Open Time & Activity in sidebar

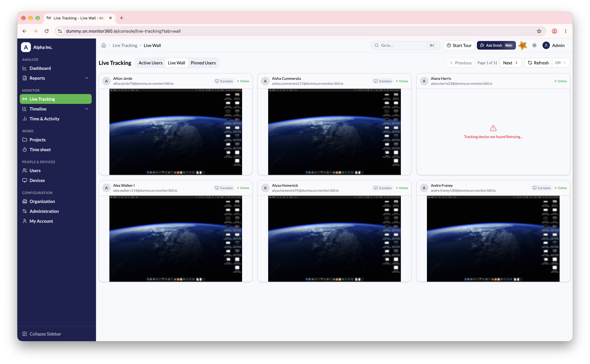click(56, 119)
